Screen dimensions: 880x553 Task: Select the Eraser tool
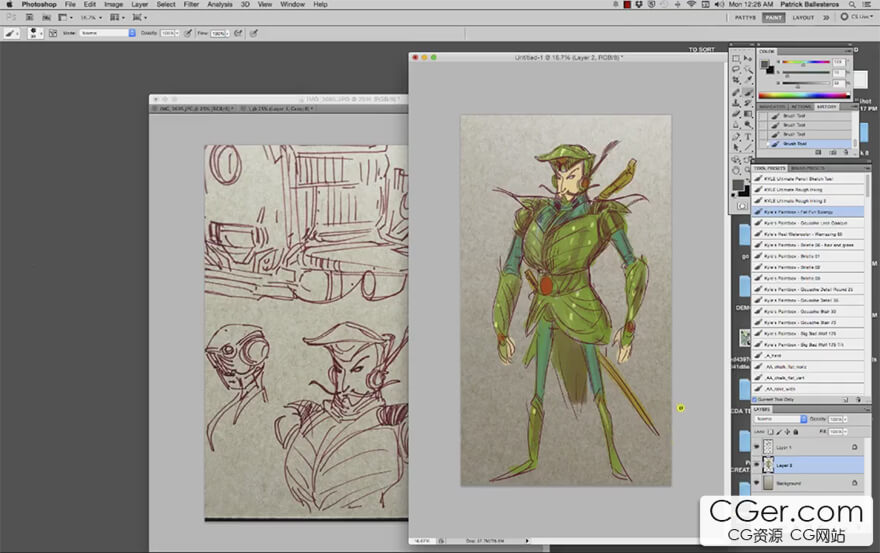(736, 114)
